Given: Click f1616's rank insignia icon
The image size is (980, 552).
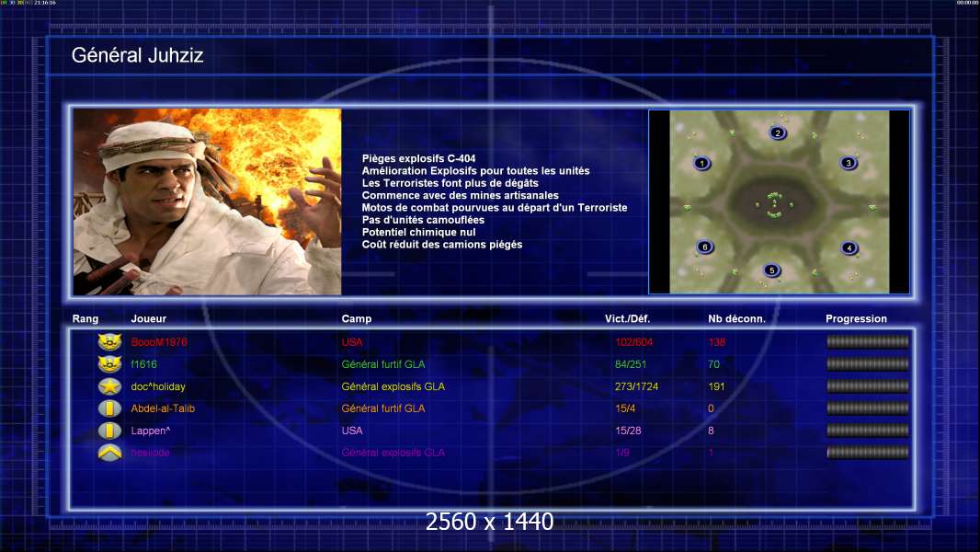Looking at the screenshot, I should pos(109,363).
